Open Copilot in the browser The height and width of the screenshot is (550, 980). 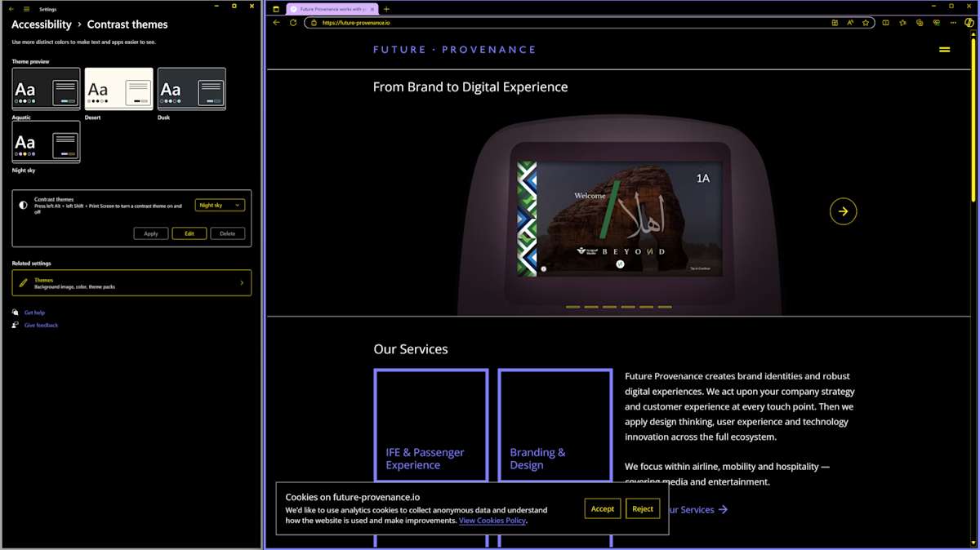970,23
